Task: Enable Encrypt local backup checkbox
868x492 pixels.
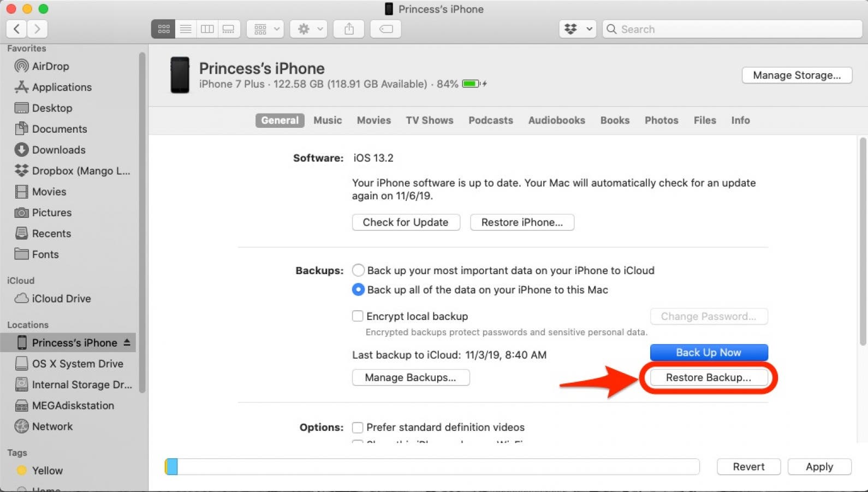Action: click(358, 316)
